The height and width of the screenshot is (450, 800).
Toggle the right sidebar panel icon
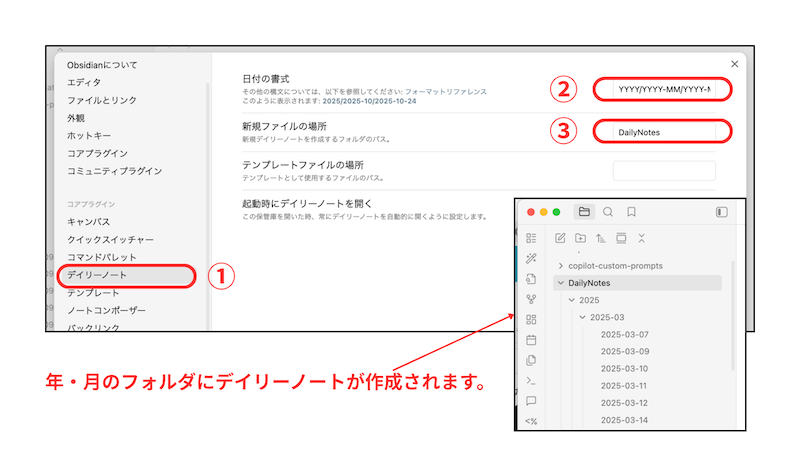(x=722, y=212)
